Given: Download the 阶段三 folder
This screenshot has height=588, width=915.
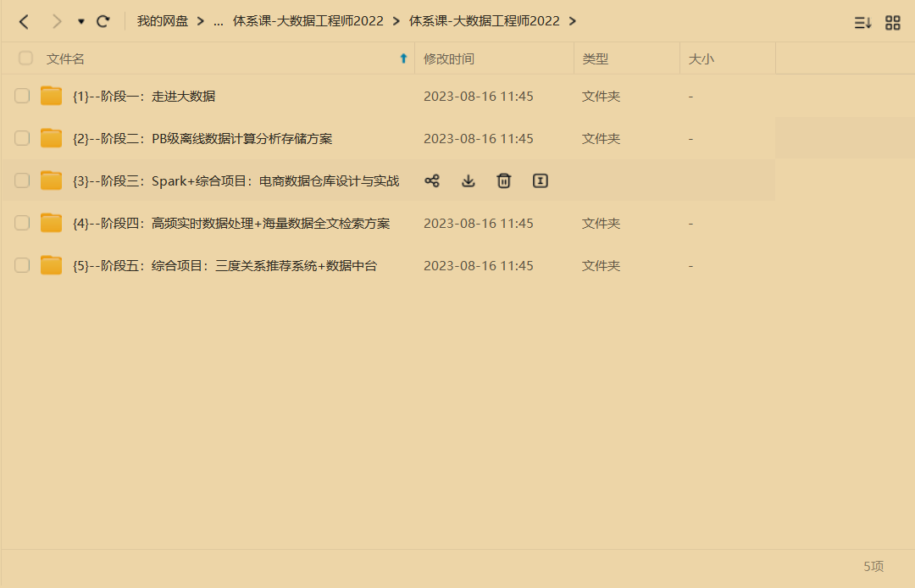Looking at the screenshot, I should (x=468, y=180).
